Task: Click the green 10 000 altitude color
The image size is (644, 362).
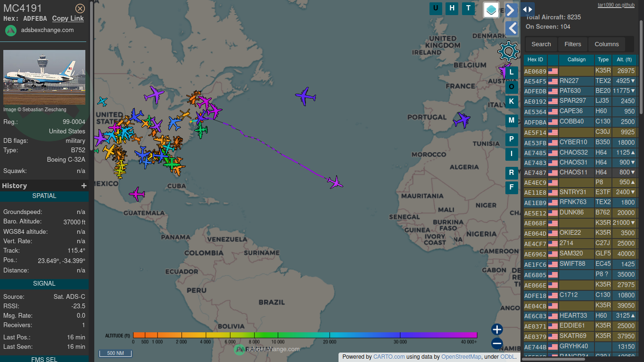Action: (x=278, y=335)
